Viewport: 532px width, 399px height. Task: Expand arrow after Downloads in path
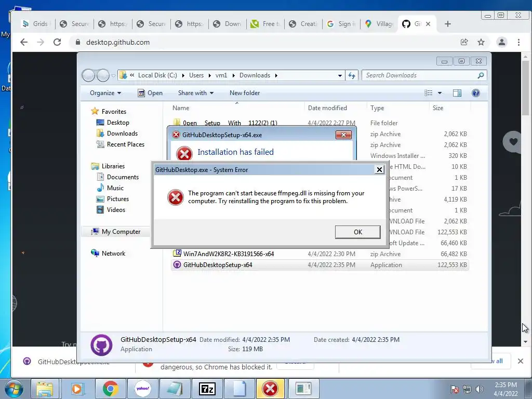276,75
